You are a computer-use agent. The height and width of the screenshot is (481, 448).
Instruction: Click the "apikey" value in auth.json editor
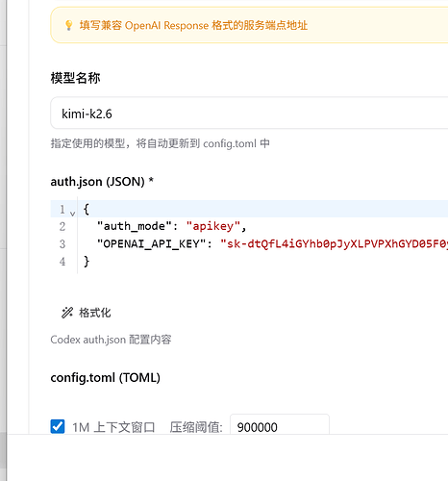pyautogui.click(x=213, y=226)
